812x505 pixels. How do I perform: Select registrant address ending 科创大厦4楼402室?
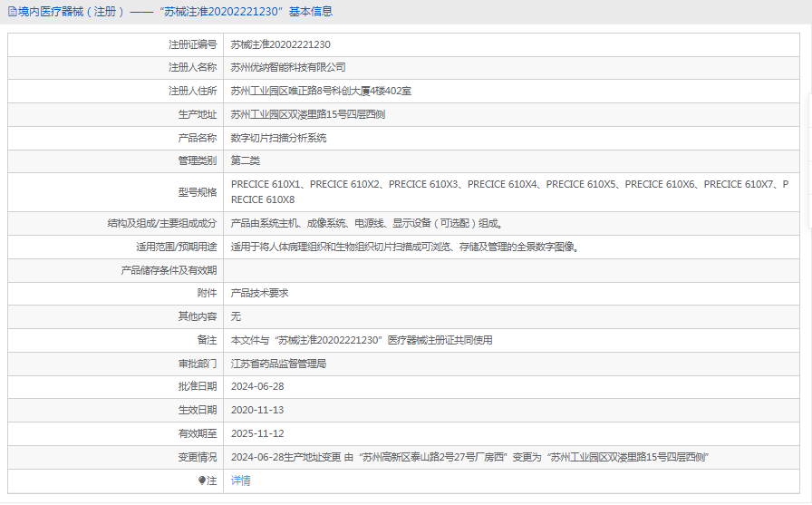point(321,92)
